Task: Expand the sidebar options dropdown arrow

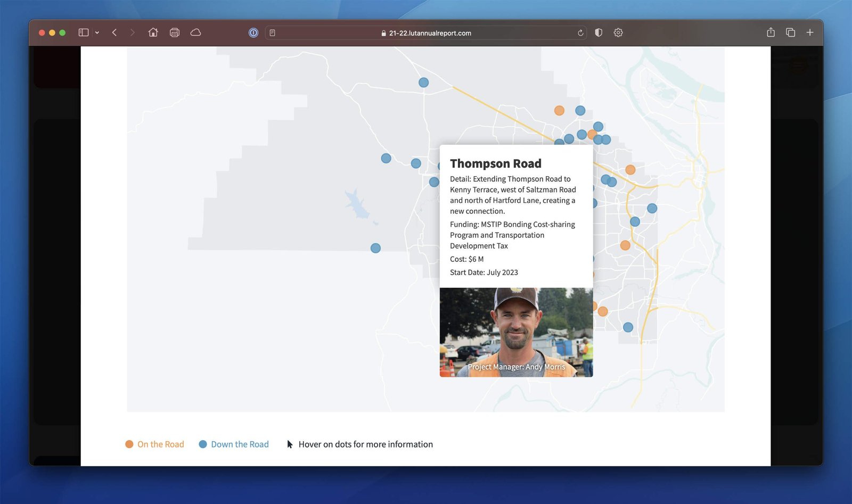Action: (97, 32)
